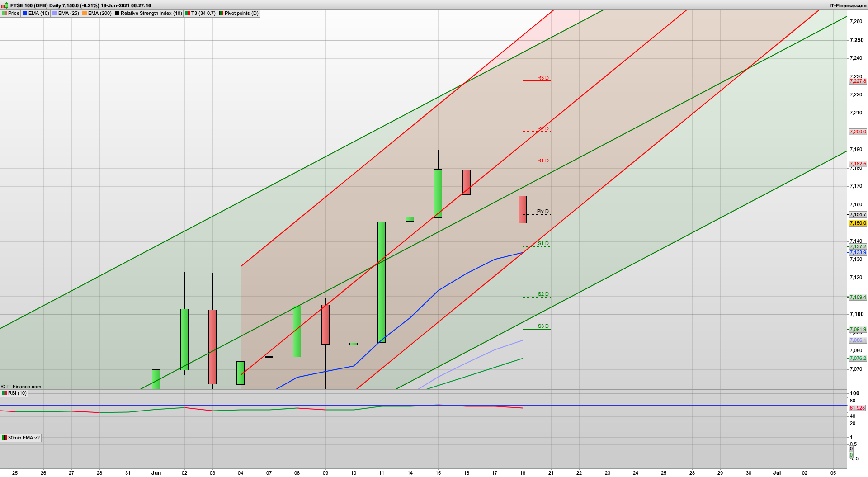Click the RSI (10) pane indicator icon
The height and width of the screenshot is (477, 868).
point(4,393)
